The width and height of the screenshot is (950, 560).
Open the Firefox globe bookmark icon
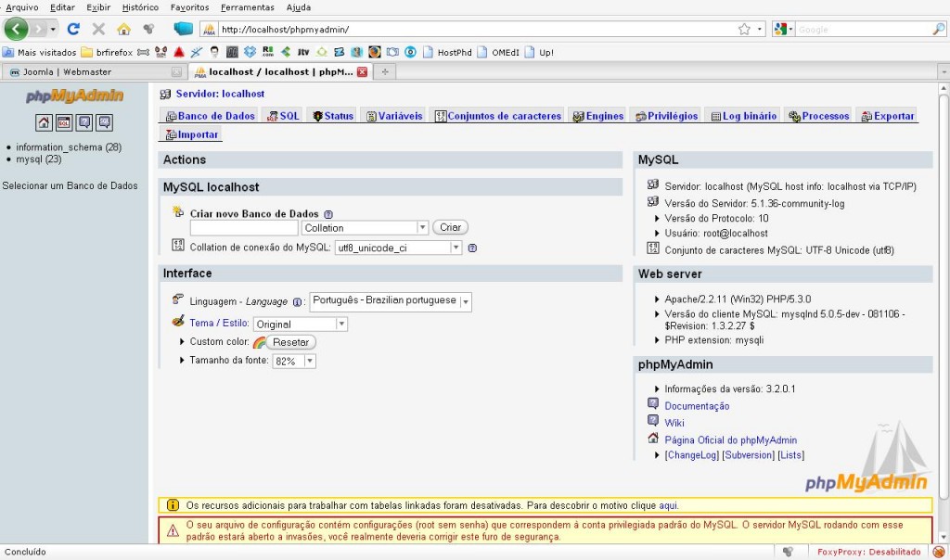click(375, 52)
